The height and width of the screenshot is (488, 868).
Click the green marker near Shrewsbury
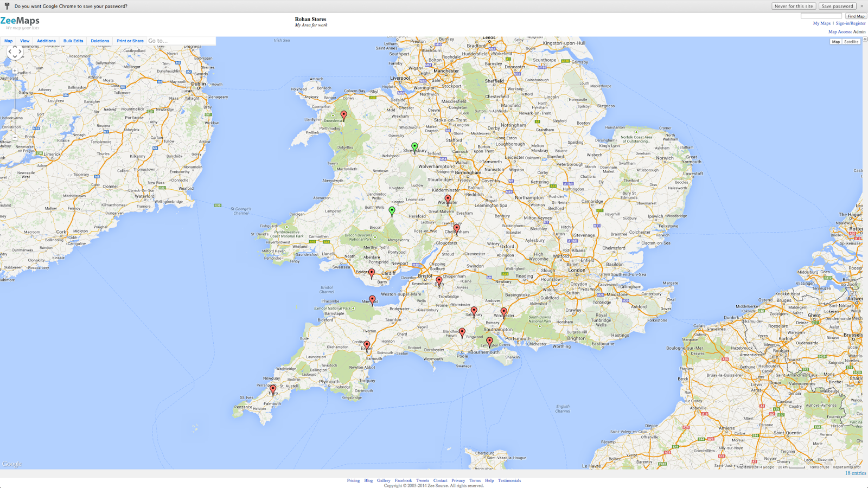tap(414, 147)
